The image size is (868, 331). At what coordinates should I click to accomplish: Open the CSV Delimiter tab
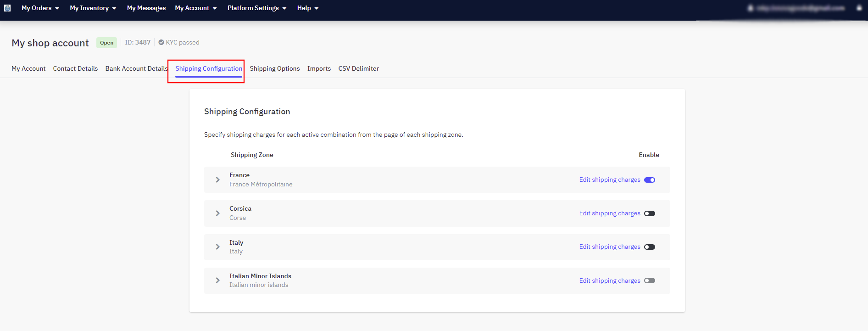[358, 68]
